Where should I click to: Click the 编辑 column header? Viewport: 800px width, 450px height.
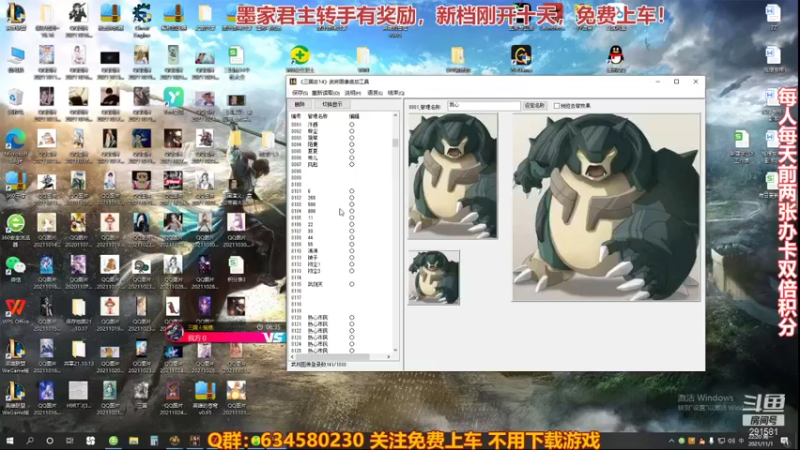354,116
